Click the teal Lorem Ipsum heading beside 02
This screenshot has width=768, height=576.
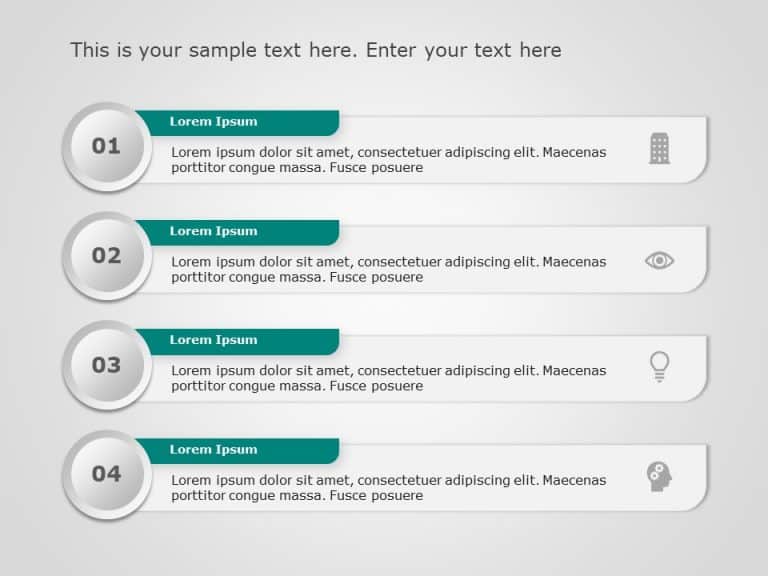[x=214, y=231]
